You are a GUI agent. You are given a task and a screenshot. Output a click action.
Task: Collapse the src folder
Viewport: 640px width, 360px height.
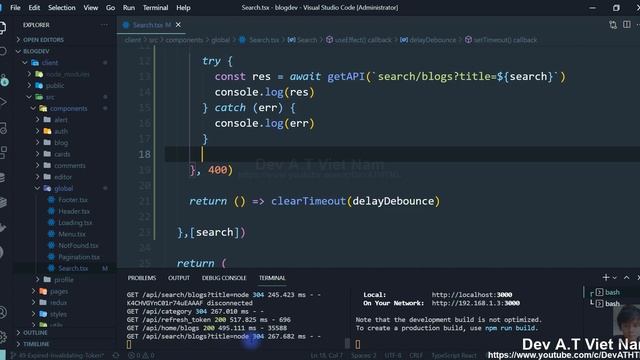pos(50,97)
